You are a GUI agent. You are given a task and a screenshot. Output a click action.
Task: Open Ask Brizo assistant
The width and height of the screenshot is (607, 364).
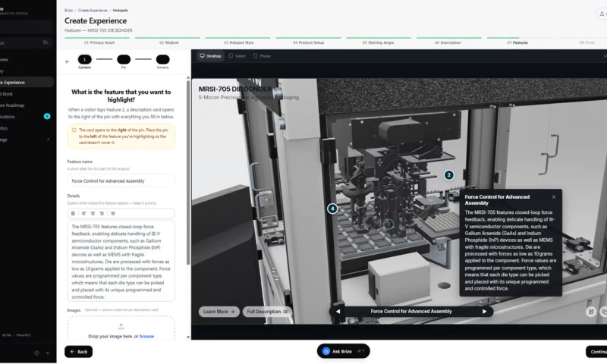tap(344, 352)
